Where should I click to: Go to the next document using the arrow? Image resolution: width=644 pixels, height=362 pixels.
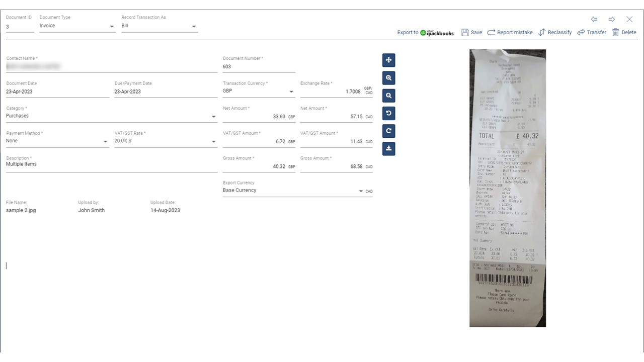(x=611, y=19)
